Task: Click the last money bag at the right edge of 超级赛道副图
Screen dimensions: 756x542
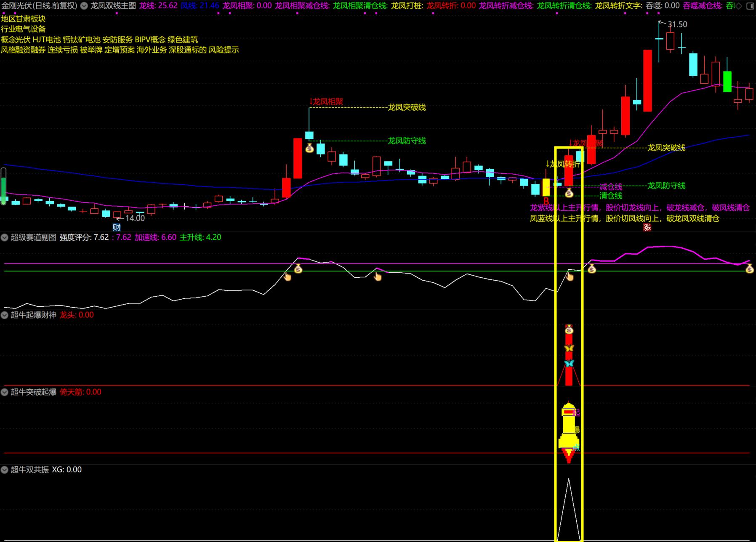Action: coord(750,268)
